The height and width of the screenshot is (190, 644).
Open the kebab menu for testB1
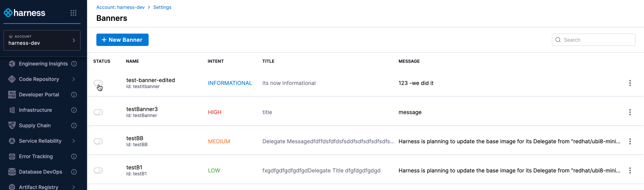click(x=630, y=171)
